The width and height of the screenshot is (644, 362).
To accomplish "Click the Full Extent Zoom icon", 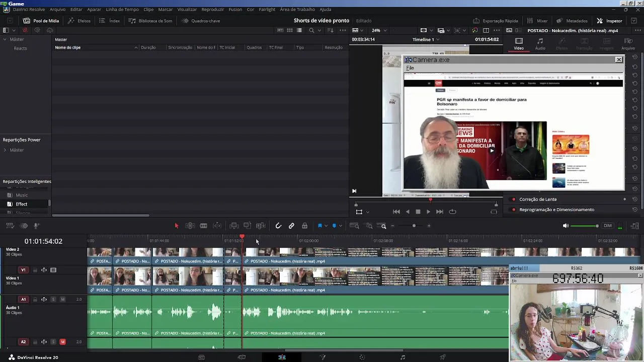I will tap(354, 226).
